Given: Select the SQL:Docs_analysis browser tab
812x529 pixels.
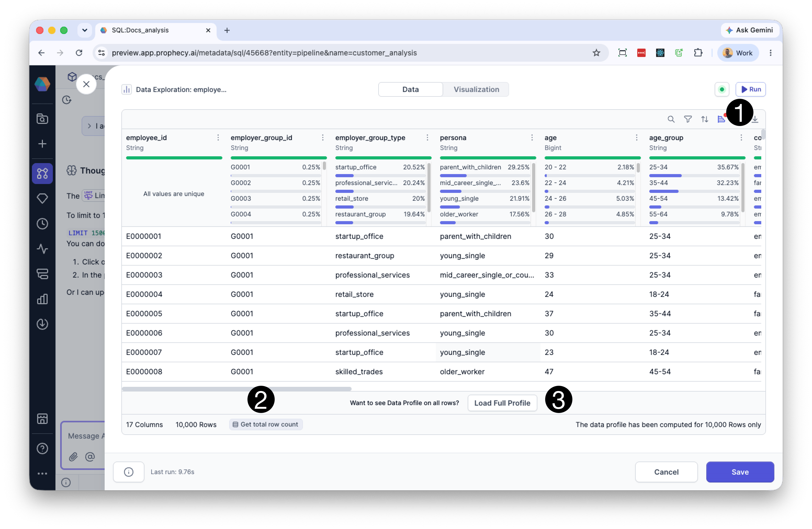Looking at the screenshot, I should pyautogui.click(x=156, y=30).
